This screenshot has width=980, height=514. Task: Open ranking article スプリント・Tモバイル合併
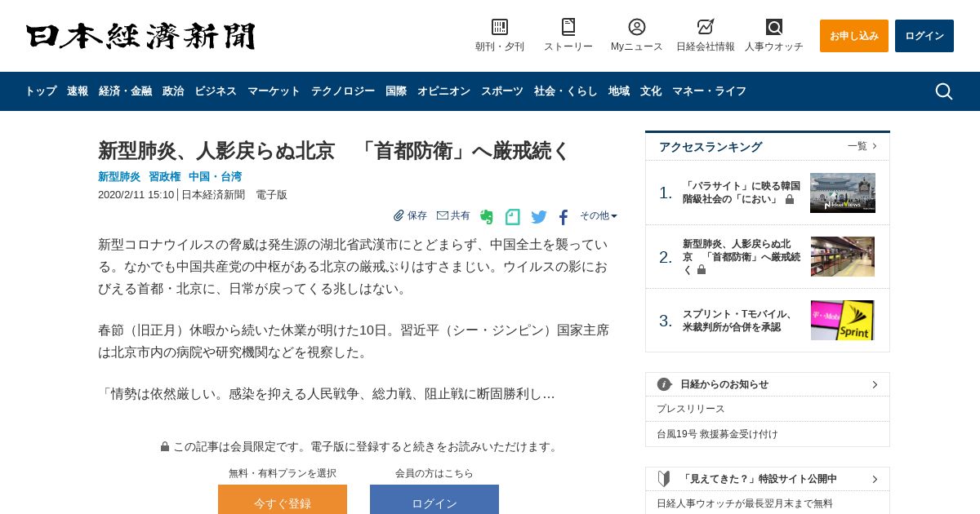pyautogui.click(x=738, y=320)
